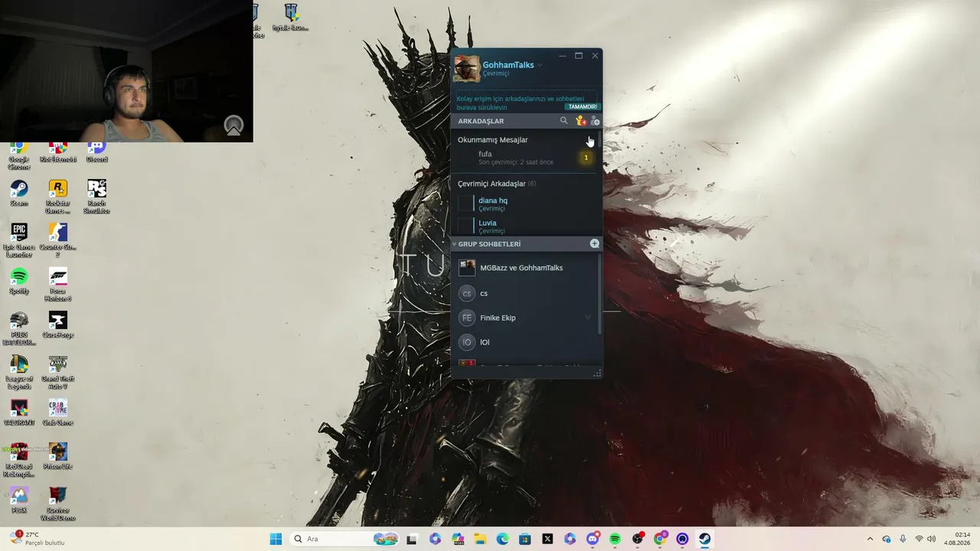The height and width of the screenshot is (551, 980).
Task: Select the Discord desktop shortcut
Action: [96, 152]
